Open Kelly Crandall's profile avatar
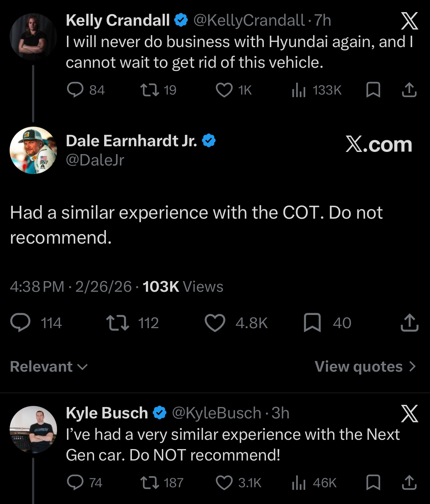This screenshot has height=504, width=430. click(x=33, y=36)
